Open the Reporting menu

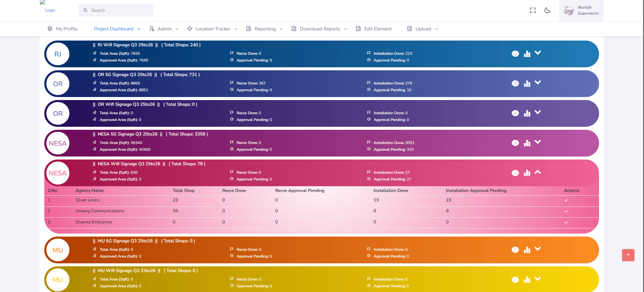[x=265, y=29]
